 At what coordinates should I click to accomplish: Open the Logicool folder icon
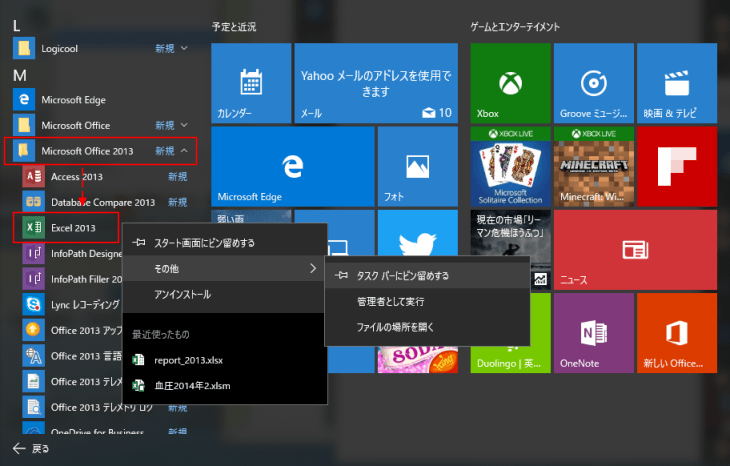point(24,48)
